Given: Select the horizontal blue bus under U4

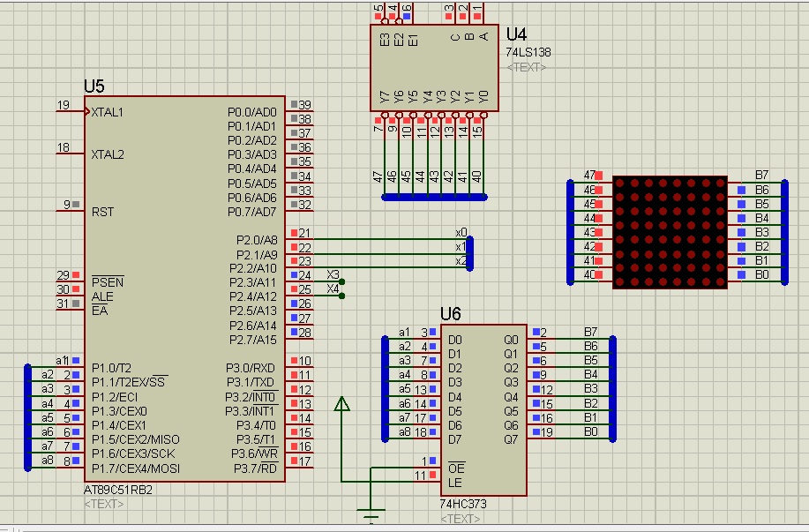Looking at the screenshot, I should [x=434, y=197].
